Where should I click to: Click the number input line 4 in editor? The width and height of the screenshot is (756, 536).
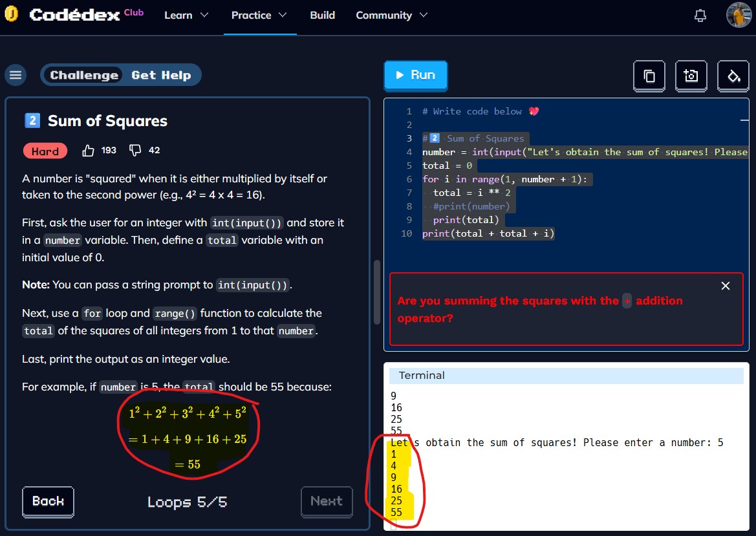click(585, 152)
